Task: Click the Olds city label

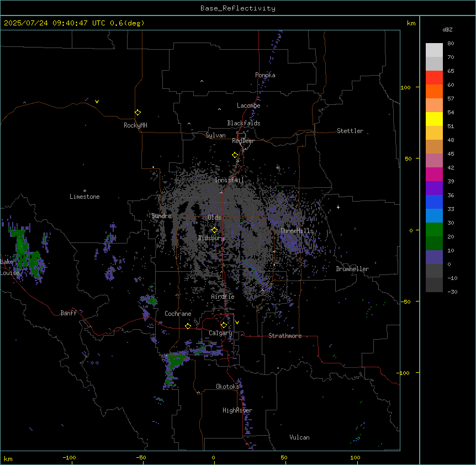Action: (214, 218)
